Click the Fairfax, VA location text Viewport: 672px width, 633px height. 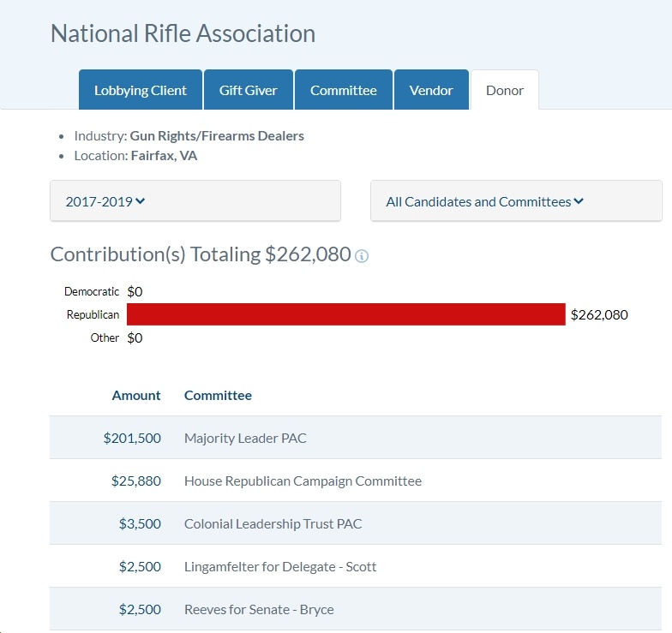[164, 156]
